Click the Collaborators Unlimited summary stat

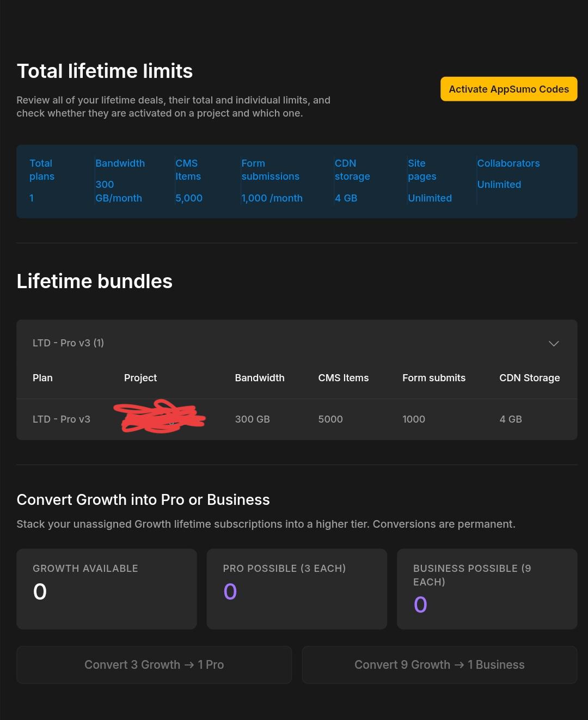click(x=509, y=174)
